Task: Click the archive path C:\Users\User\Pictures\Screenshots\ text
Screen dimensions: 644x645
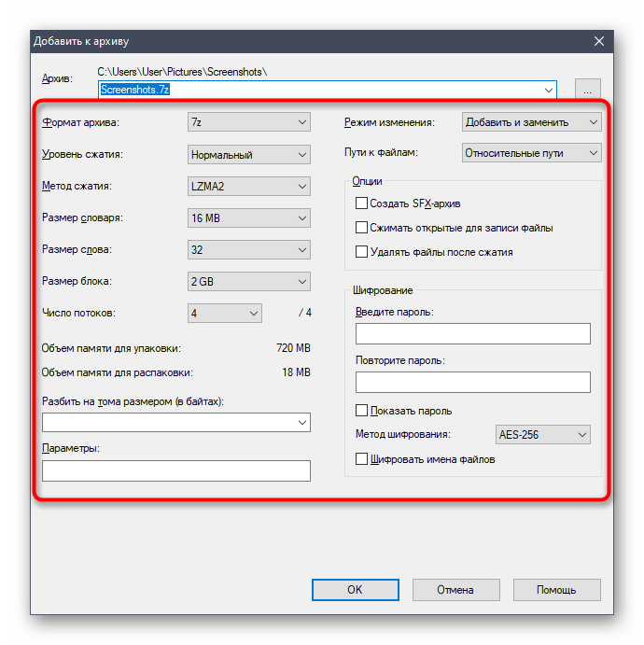Action: point(182,72)
